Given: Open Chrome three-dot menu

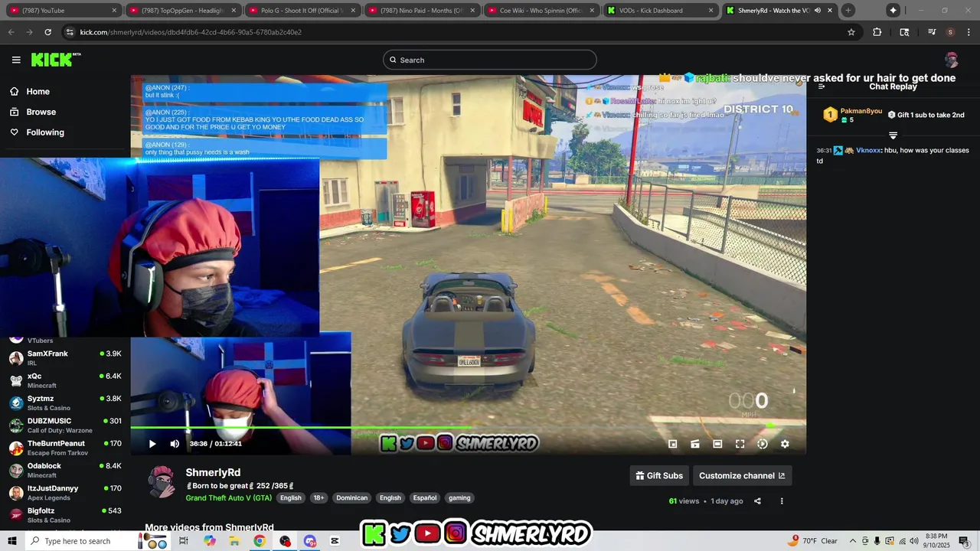Looking at the screenshot, I should click(x=969, y=32).
